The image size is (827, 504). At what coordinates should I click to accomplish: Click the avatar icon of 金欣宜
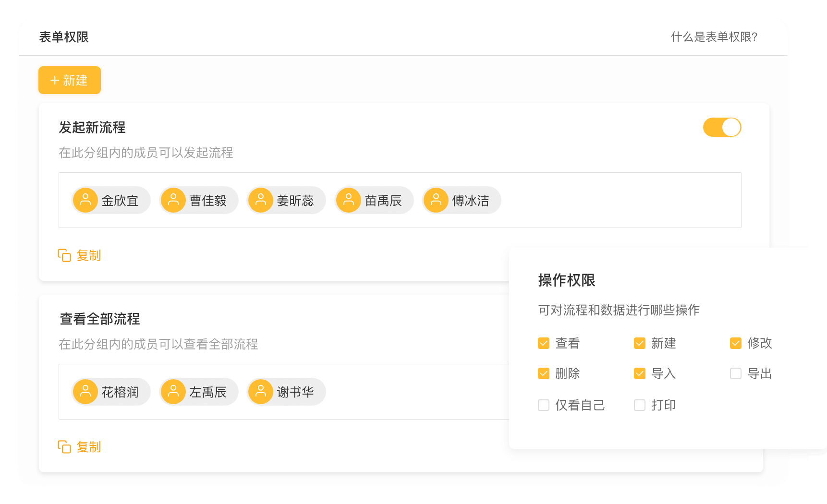(85, 200)
